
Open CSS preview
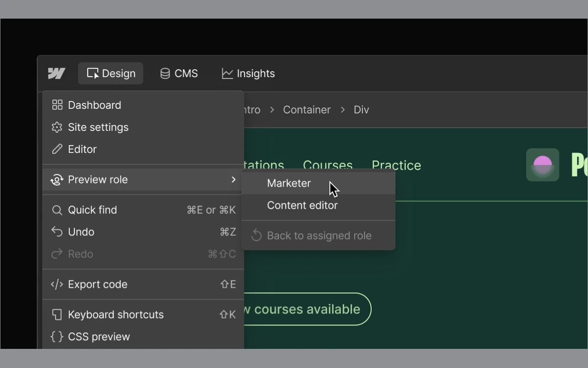tap(143, 337)
